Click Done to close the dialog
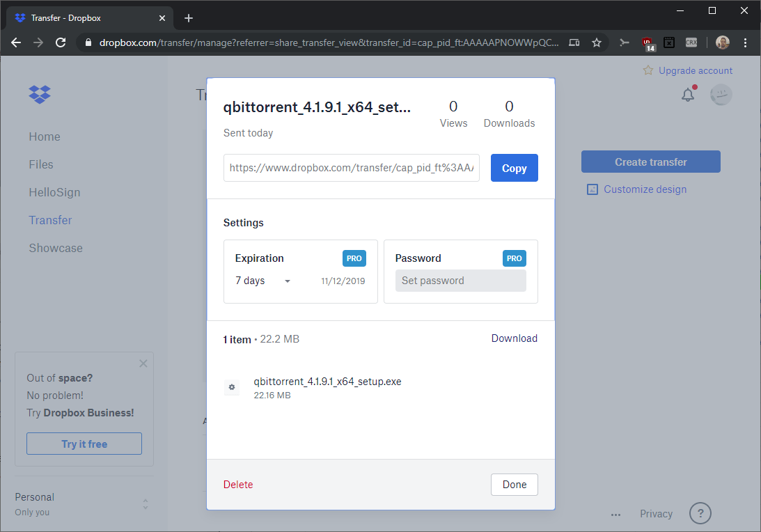This screenshot has width=761, height=532. pyautogui.click(x=514, y=485)
